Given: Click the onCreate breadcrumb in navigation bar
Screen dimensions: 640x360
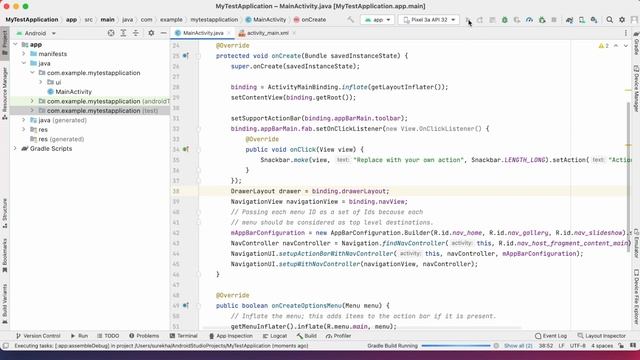Looking at the screenshot, I should point(310,20).
